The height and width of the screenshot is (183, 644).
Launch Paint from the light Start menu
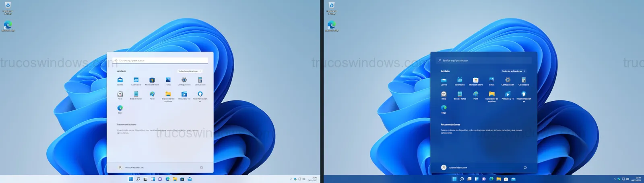pos(152,94)
